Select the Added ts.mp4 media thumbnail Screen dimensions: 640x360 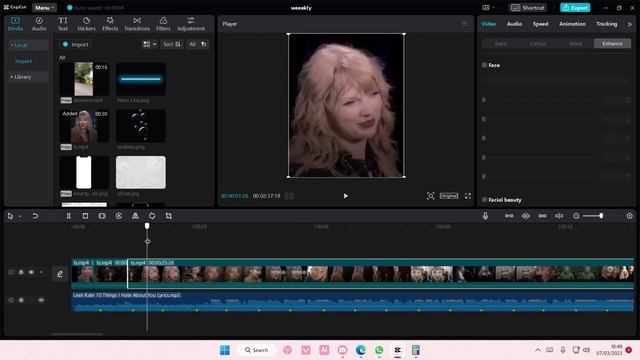pyautogui.click(x=84, y=126)
